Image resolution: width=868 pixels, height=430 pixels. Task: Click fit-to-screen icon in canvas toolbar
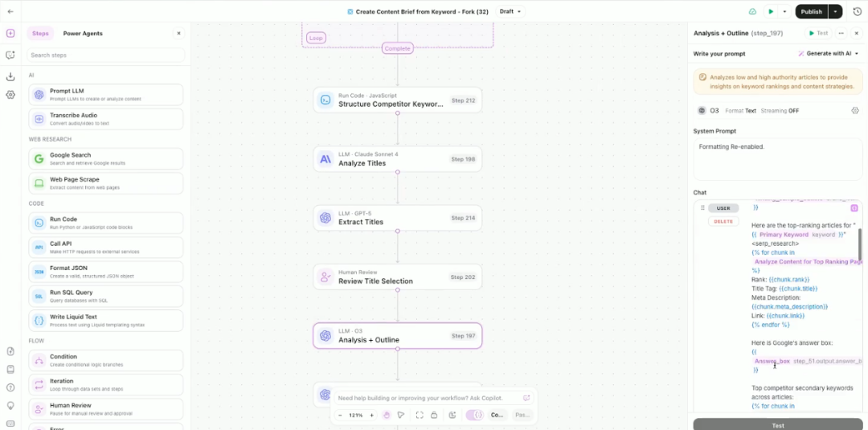coord(420,416)
